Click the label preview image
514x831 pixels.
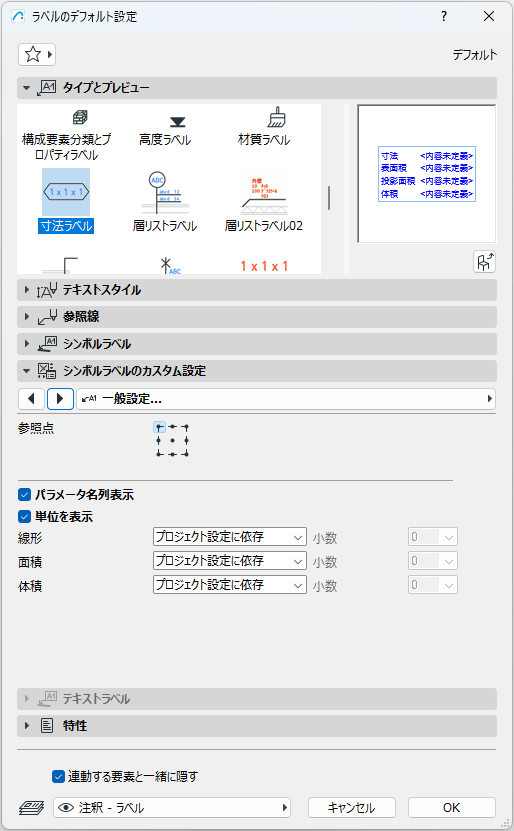427,174
